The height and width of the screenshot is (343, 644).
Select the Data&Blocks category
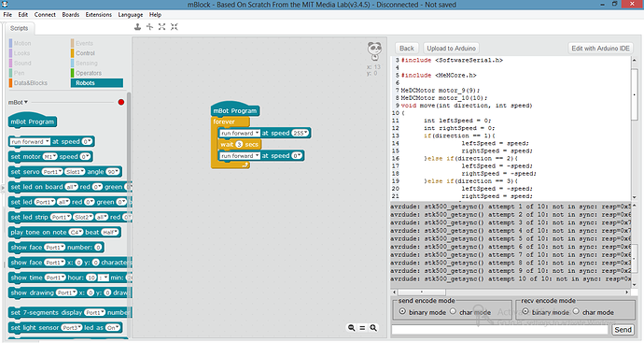31,82
